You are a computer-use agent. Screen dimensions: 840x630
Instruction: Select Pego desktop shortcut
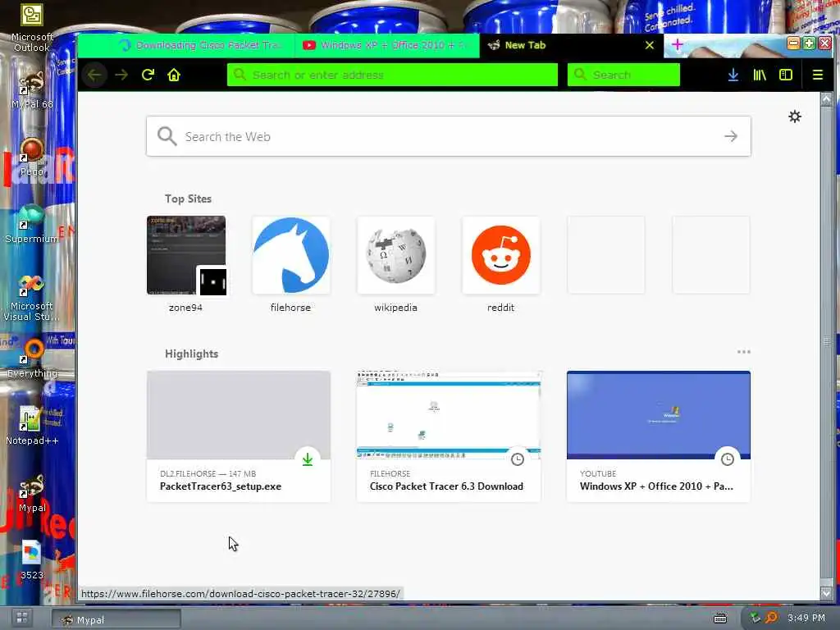click(32, 157)
